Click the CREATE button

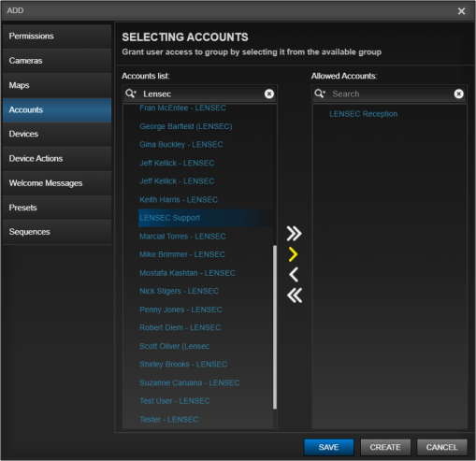[x=385, y=447]
